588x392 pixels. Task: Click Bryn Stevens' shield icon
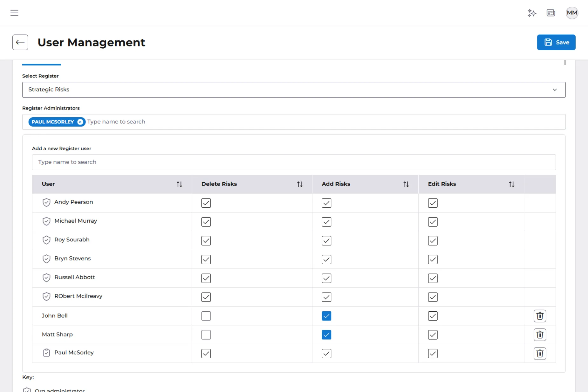[x=46, y=259]
